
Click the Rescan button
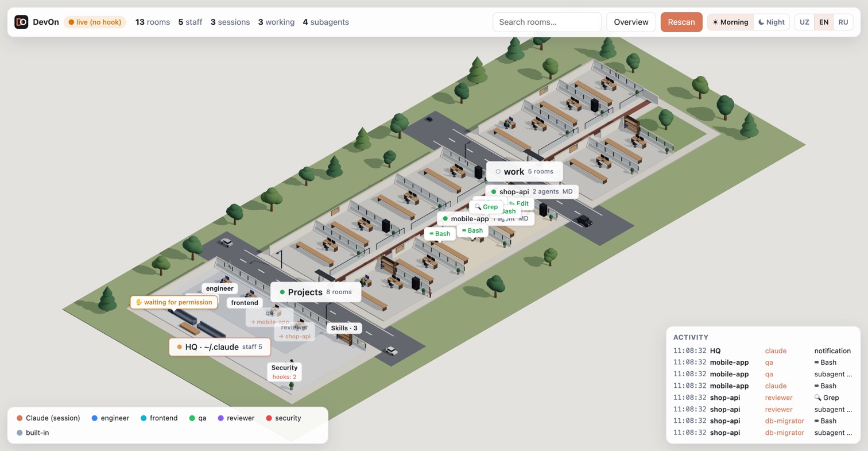(x=681, y=22)
